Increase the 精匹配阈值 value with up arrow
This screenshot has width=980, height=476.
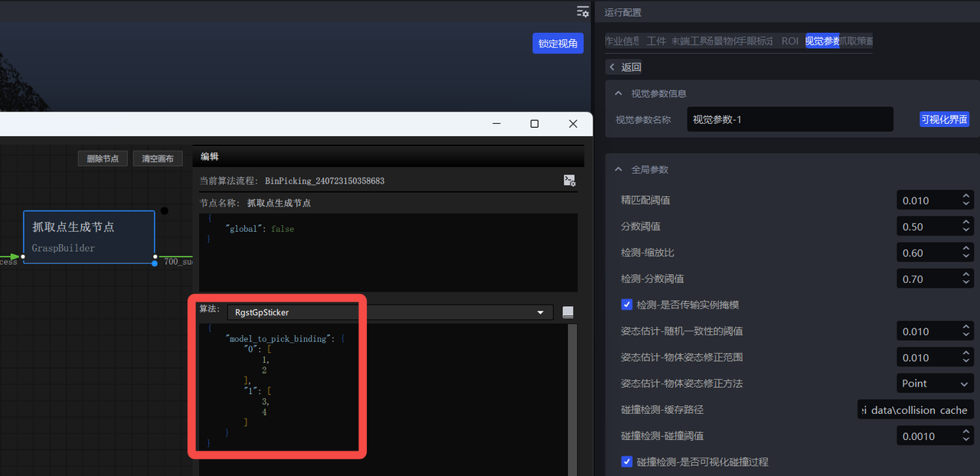(965, 196)
